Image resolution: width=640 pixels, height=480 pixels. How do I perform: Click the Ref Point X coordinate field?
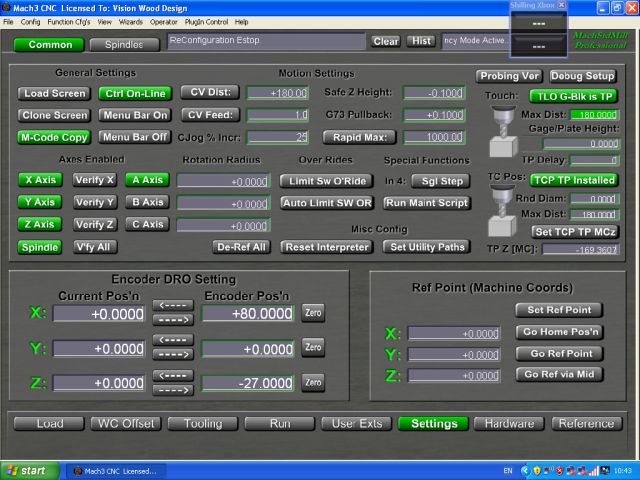click(x=454, y=333)
